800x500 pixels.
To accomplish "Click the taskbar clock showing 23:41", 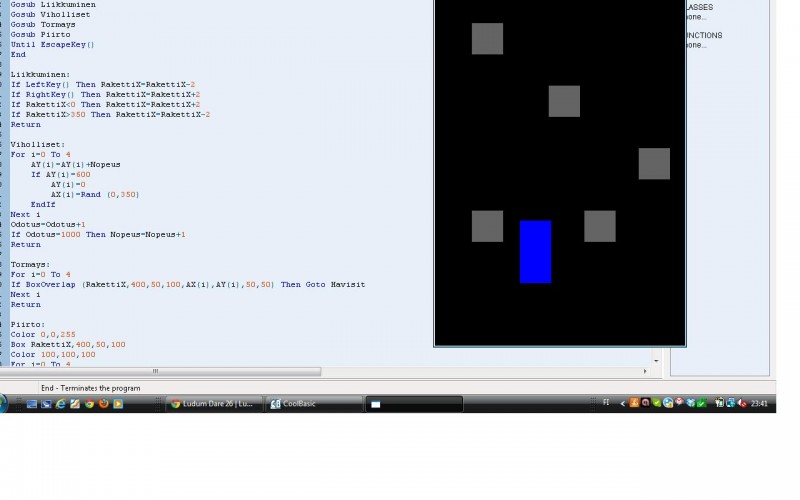I will (759, 404).
